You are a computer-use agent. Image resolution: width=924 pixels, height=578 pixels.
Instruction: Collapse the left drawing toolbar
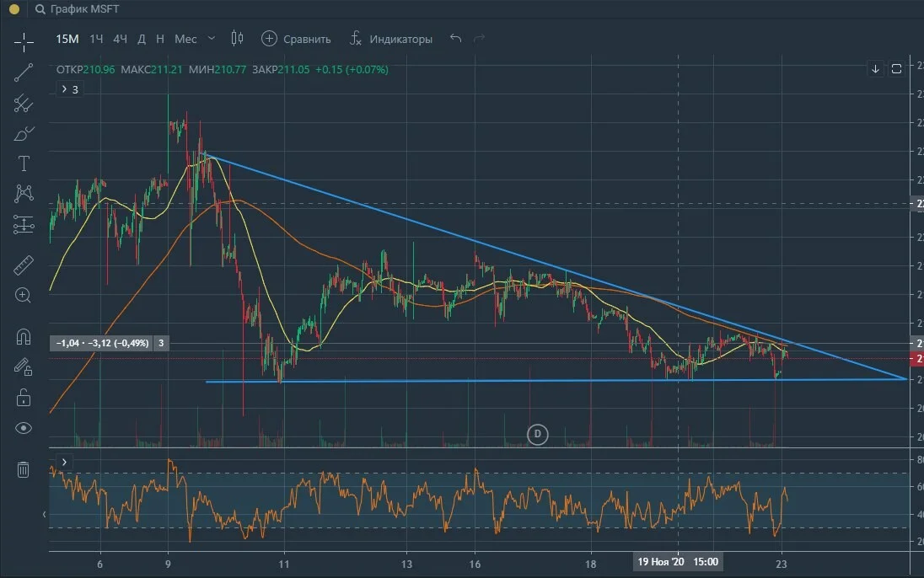pyautogui.click(x=44, y=514)
